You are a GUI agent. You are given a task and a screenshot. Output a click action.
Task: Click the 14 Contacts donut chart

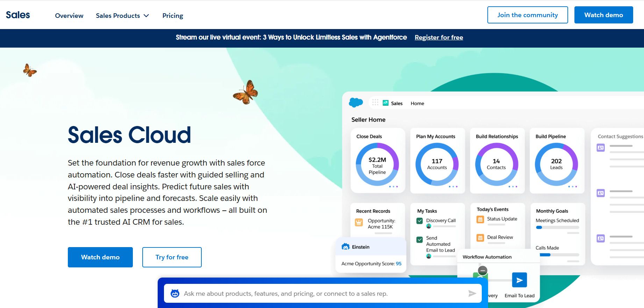click(496, 164)
